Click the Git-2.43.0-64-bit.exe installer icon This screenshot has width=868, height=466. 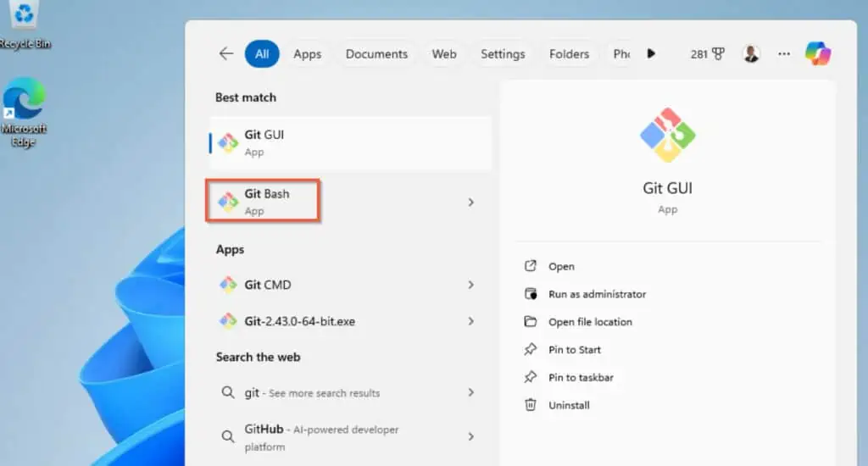tap(227, 321)
